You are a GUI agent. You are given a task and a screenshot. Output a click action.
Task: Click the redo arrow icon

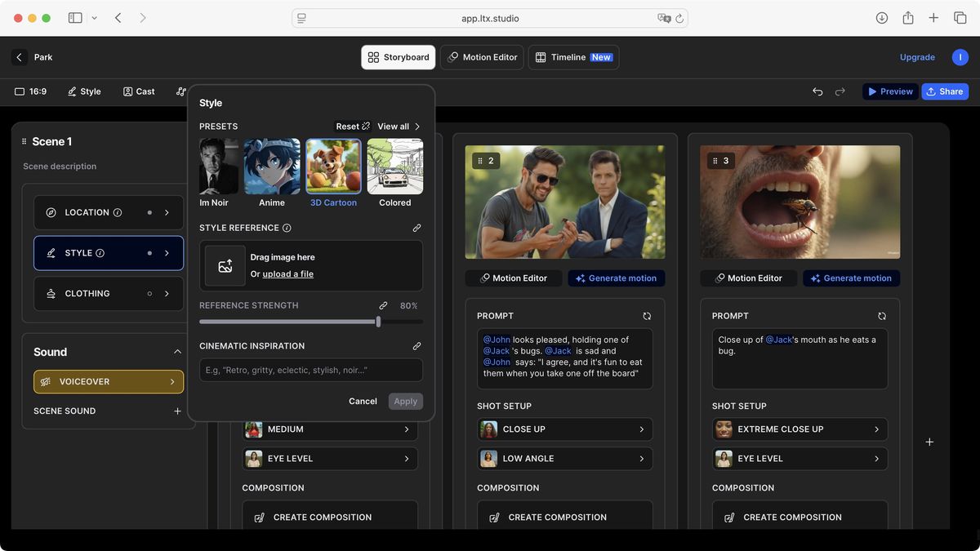coord(840,91)
